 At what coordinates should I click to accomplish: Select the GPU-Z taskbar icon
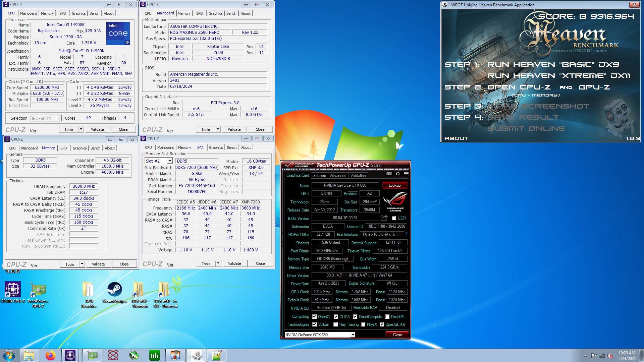92,355
